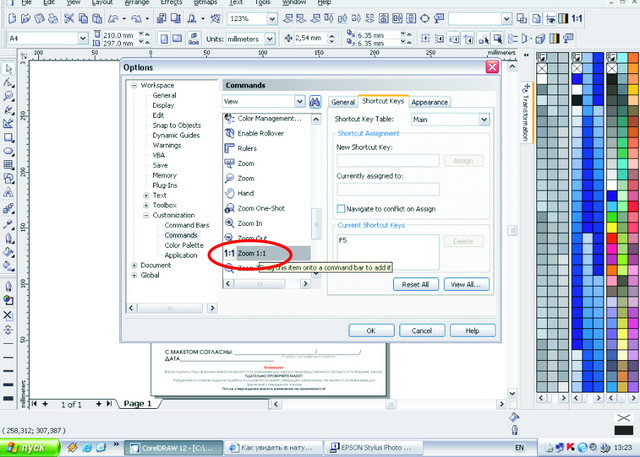Click the Cancel button
This screenshot has height=457, width=640.
coord(422,331)
